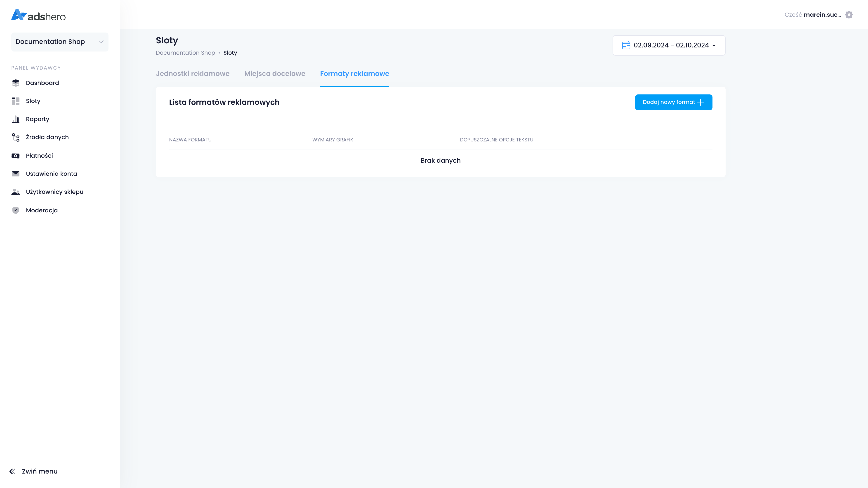Viewport: 868px width, 488px height.
Task: Click the Ustawienia konta envelope icon
Action: point(16,174)
